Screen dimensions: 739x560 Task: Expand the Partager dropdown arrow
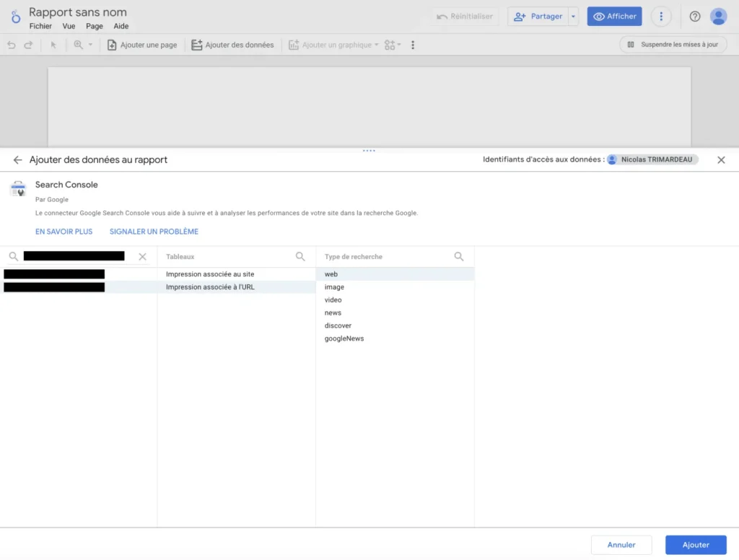click(x=574, y=17)
